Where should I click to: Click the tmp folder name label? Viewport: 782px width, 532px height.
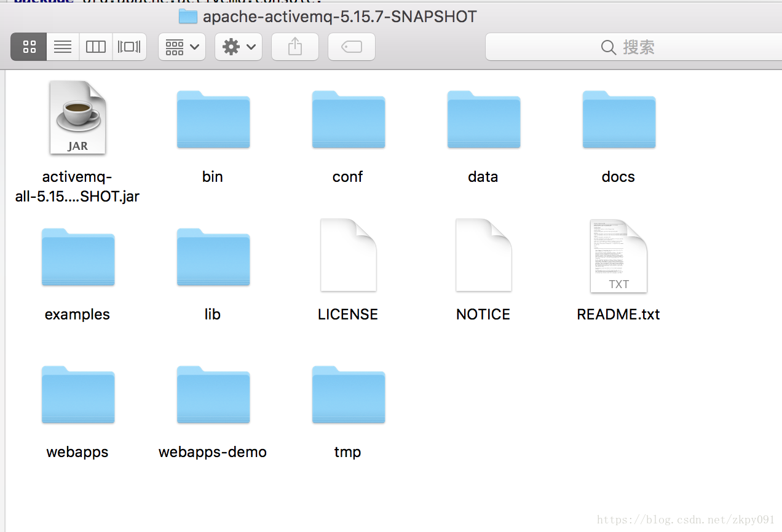pos(348,452)
